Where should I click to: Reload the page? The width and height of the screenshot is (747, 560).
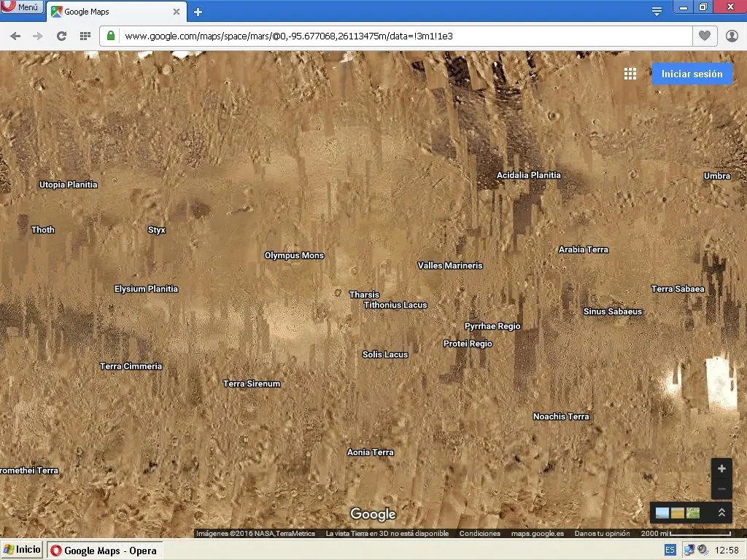pos(61,36)
